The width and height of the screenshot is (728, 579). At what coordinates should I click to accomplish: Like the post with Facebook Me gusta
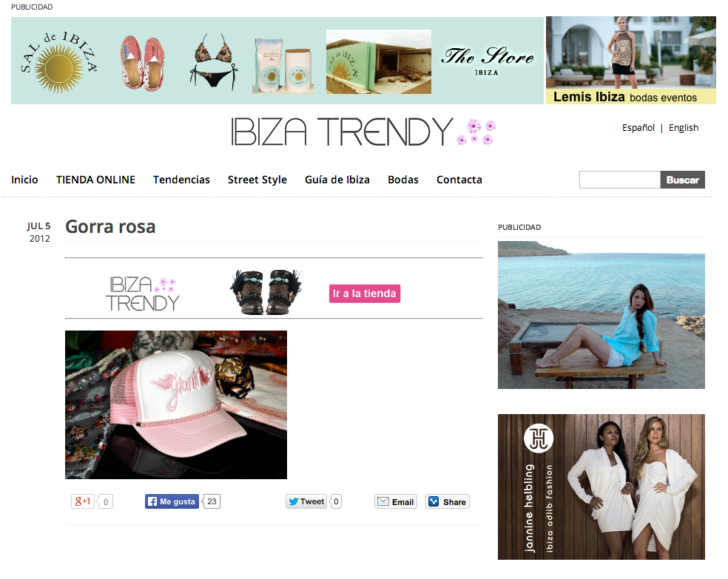tap(172, 501)
